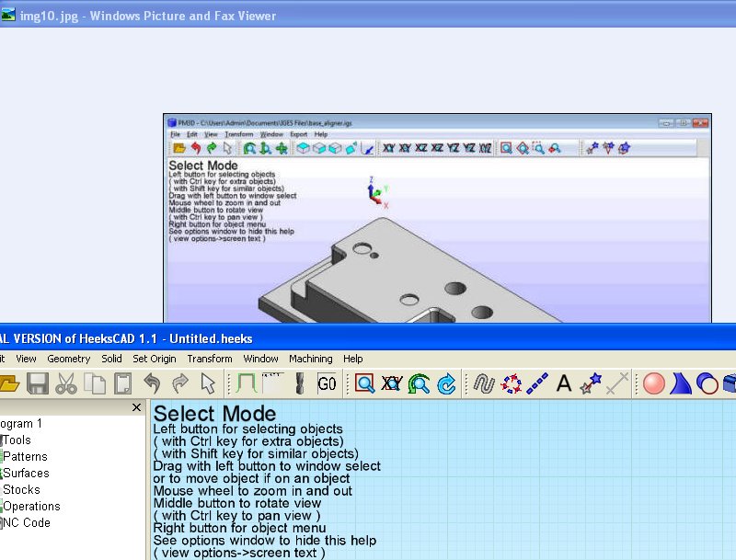Image resolution: width=736 pixels, height=560 pixels.
Task: Select the NC Code tree item
Action: [x=27, y=522]
